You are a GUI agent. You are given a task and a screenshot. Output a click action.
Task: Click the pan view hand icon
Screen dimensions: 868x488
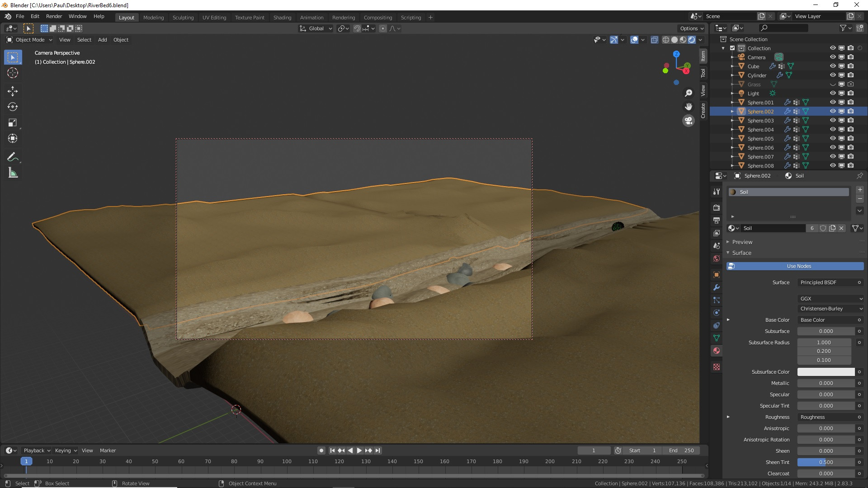689,107
